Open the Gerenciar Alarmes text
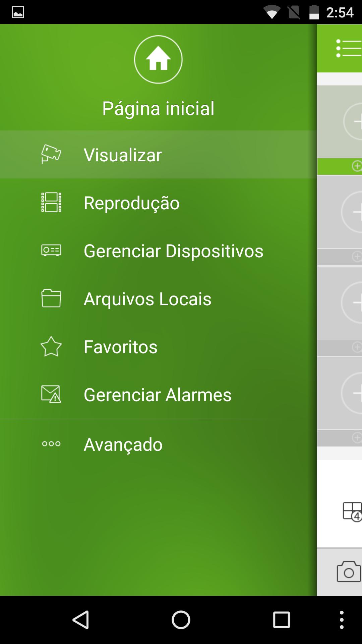 [158, 395]
